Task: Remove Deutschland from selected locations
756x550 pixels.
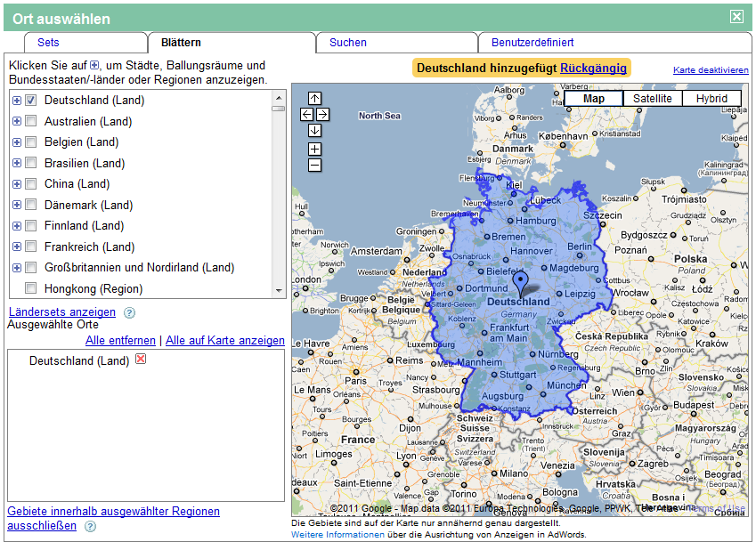Action: pyautogui.click(x=141, y=360)
